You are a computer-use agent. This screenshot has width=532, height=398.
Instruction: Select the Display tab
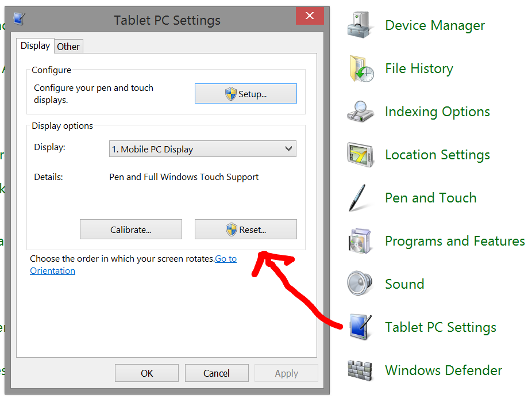(x=35, y=45)
